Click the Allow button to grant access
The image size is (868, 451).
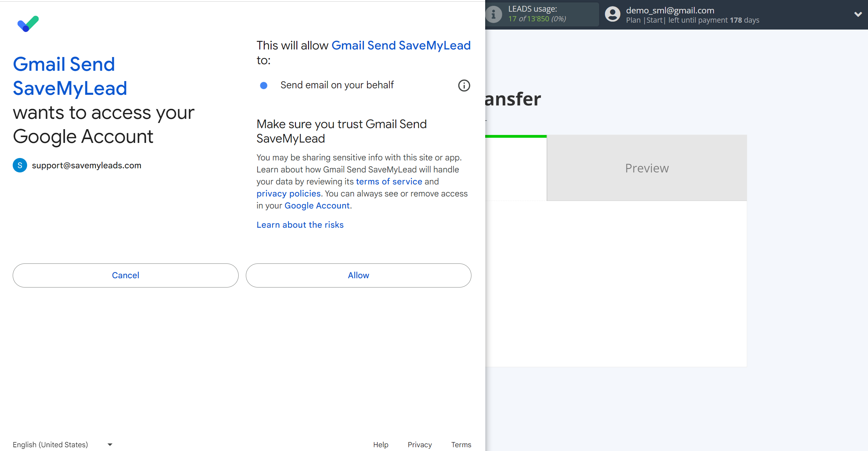click(x=358, y=275)
